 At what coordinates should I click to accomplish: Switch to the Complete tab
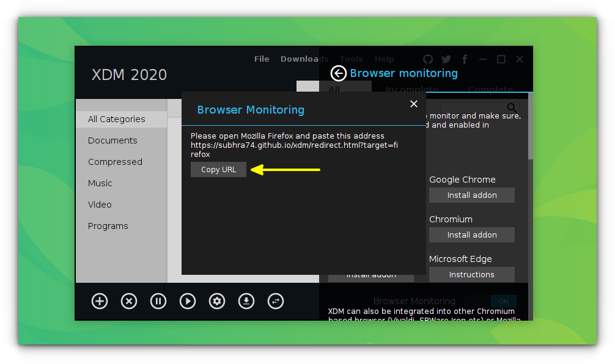click(x=490, y=89)
